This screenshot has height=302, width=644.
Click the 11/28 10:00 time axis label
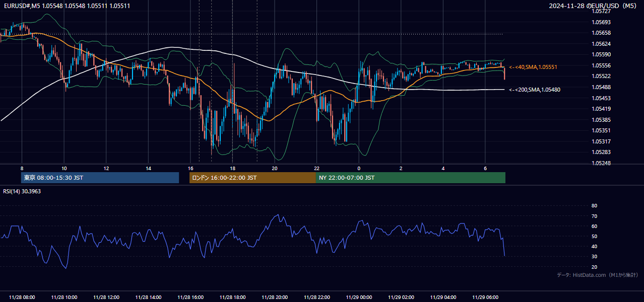pyautogui.click(x=64, y=297)
